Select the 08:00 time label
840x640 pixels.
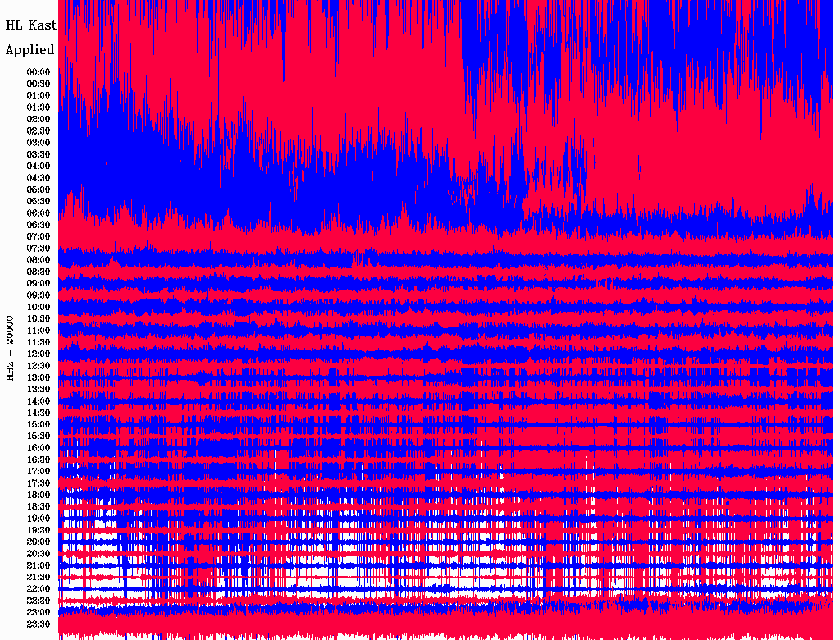coord(39,260)
